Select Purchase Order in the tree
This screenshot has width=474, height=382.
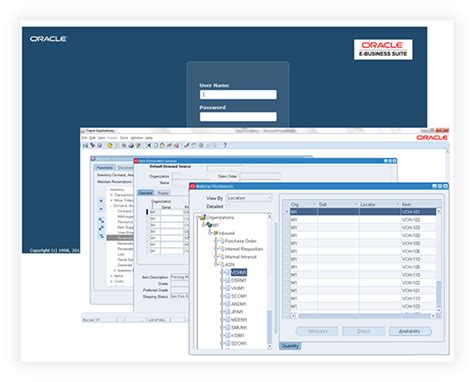pos(240,241)
